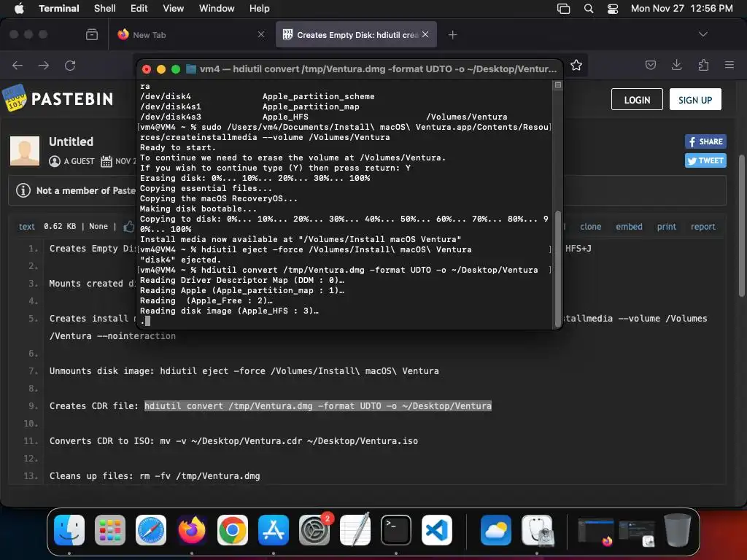The width and height of the screenshot is (747, 560).
Task: List all tabs with chevron dropdown
Action: [703, 34]
